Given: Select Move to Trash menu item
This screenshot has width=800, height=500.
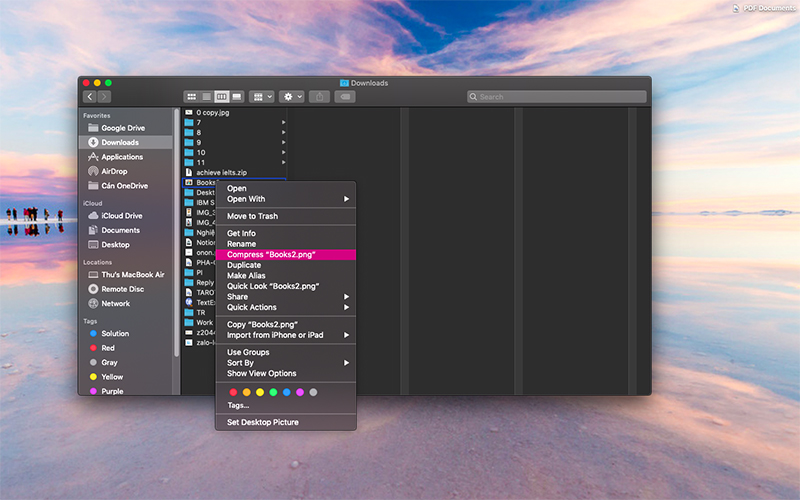Looking at the screenshot, I should [x=252, y=216].
